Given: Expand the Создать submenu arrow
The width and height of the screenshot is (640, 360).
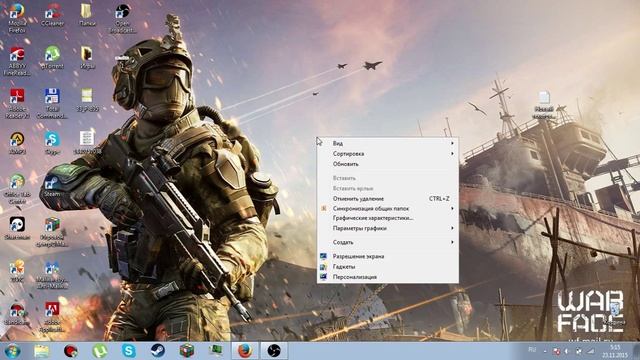Looking at the screenshot, I should pos(452,242).
